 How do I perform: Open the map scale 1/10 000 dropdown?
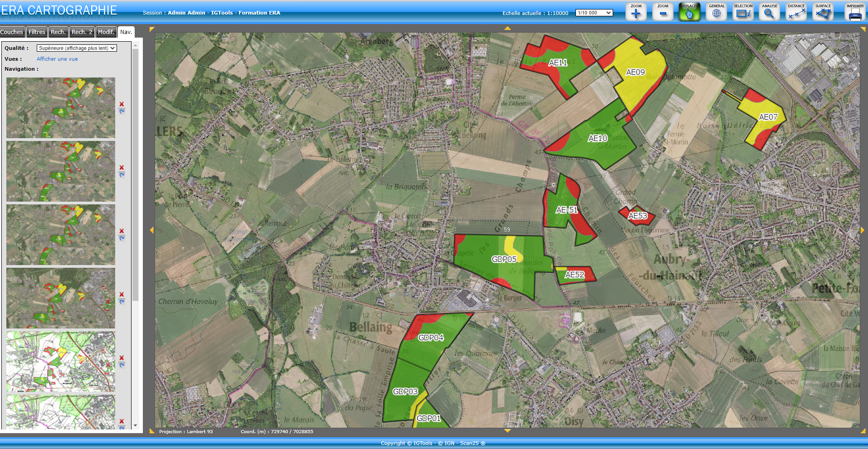click(594, 13)
